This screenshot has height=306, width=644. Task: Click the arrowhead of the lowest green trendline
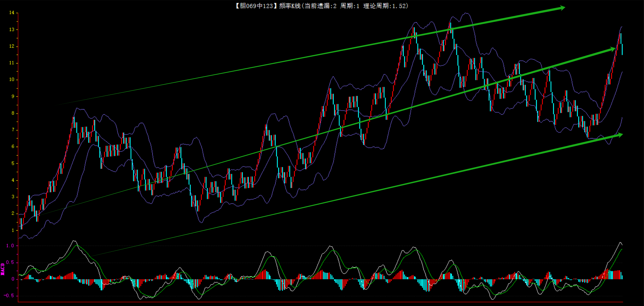click(619, 135)
